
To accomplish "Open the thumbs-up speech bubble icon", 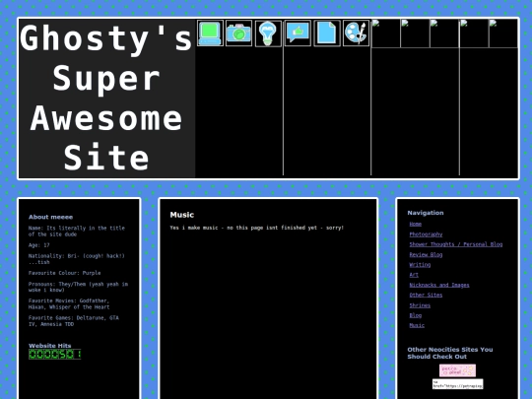I will click(x=298, y=33).
